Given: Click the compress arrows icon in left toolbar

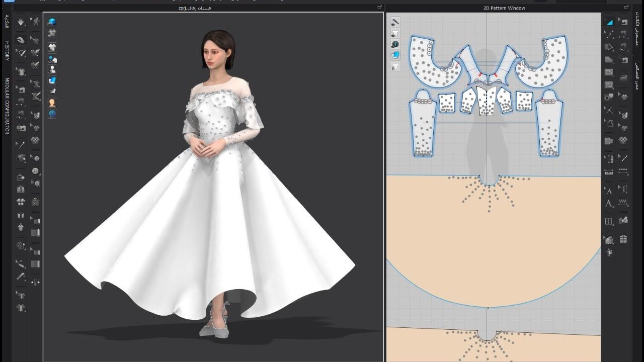Looking at the screenshot, I should click(36, 283).
